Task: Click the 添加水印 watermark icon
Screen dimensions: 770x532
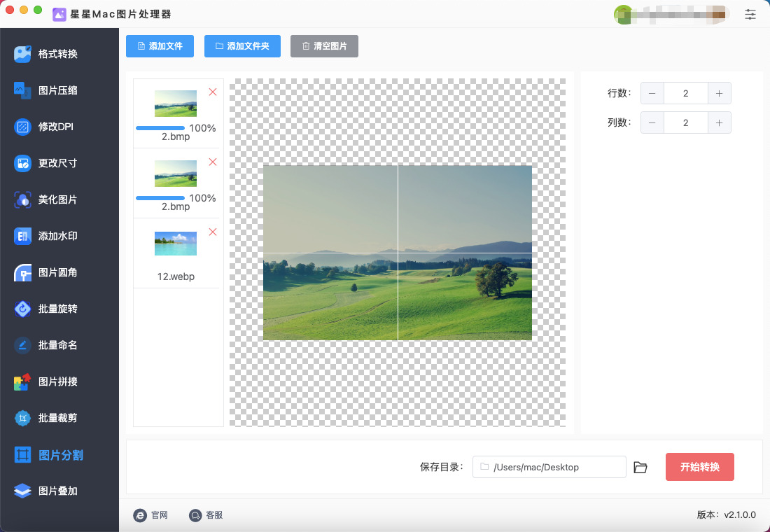Action: [22, 237]
